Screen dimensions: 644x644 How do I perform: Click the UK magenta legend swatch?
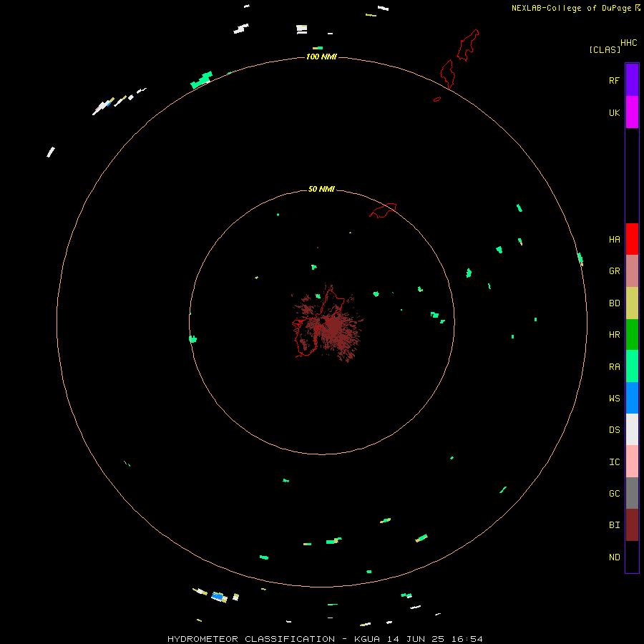coord(632,112)
